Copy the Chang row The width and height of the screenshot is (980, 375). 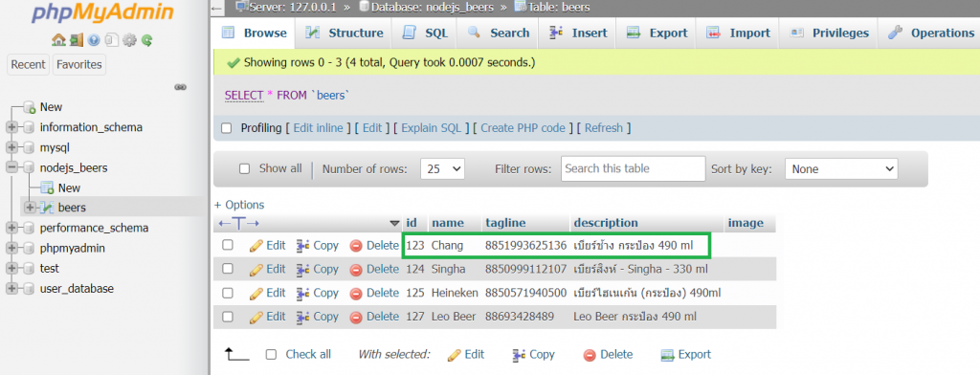318,246
